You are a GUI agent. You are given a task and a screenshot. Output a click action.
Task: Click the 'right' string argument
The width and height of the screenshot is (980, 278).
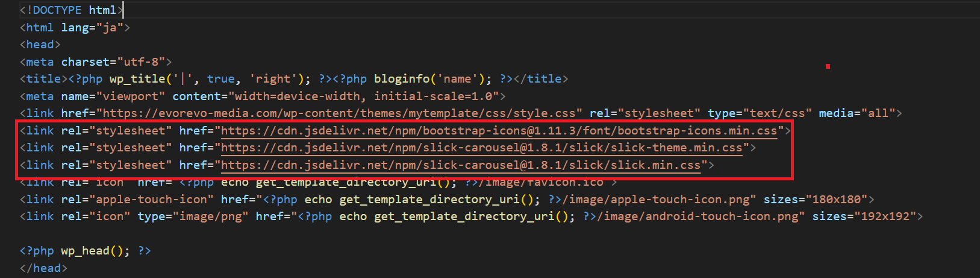[272, 79]
